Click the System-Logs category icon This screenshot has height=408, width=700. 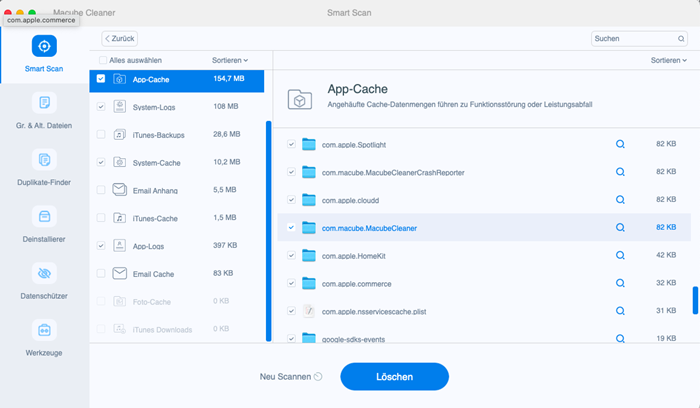(119, 106)
